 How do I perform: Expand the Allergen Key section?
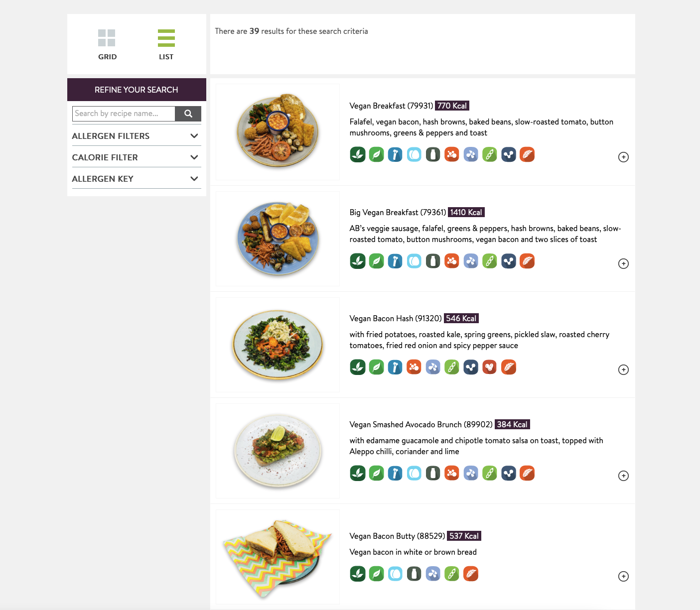coord(136,179)
